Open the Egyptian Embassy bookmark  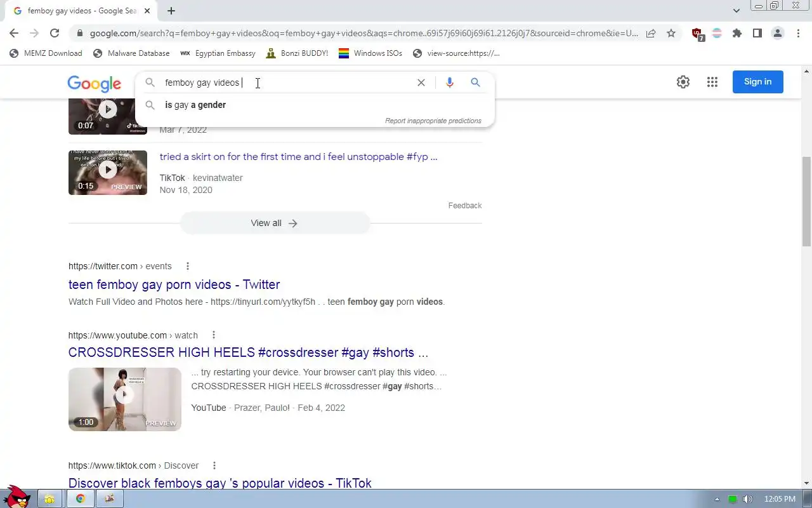(x=218, y=53)
